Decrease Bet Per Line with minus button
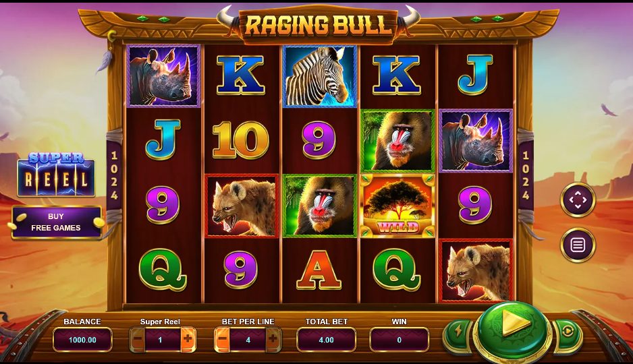 (223, 340)
